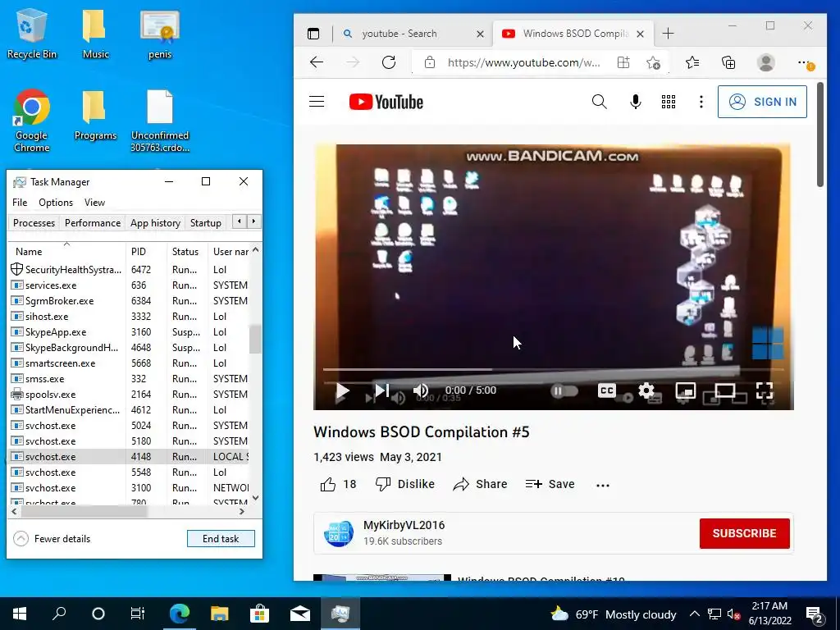Play the video with the play button

click(x=342, y=391)
